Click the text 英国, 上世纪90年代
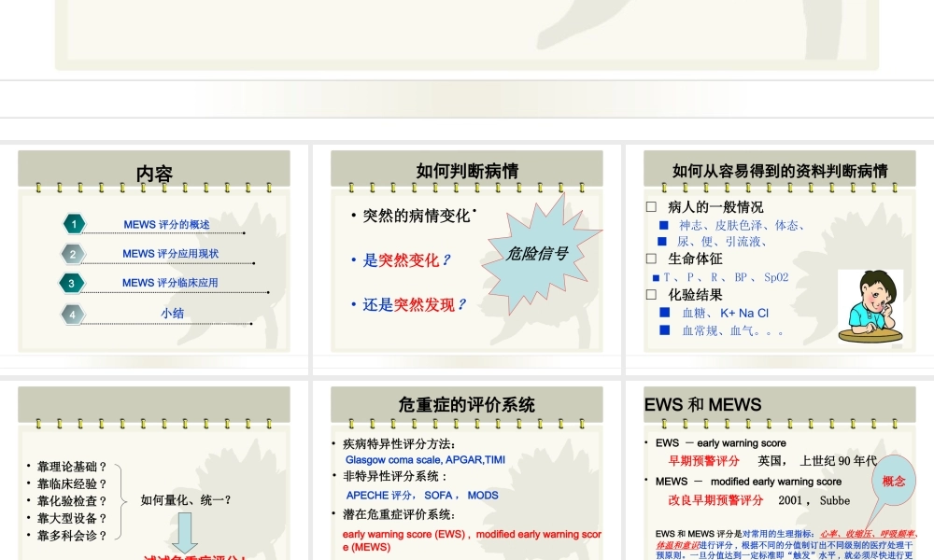The image size is (934, 560). pyautogui.click(x=817, y=461)
